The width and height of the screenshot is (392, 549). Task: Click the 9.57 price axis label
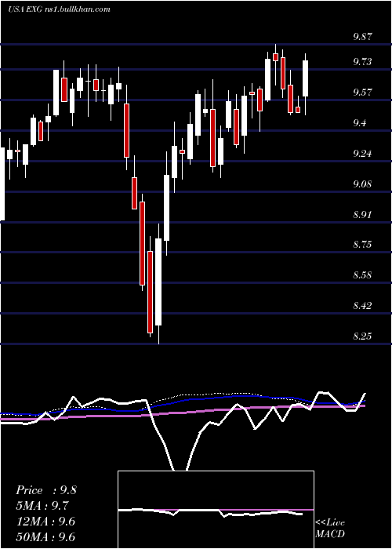(x=362, y=93)
